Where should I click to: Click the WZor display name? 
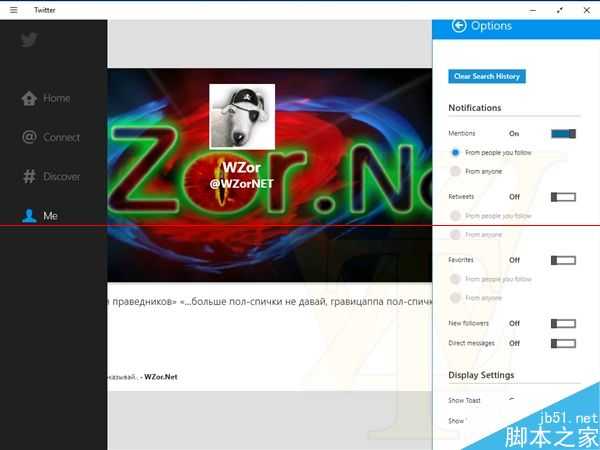tap(242, 167)
